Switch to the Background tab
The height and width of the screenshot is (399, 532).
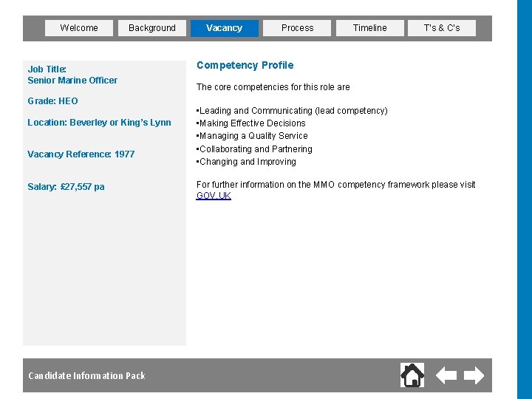click(152, 28)
